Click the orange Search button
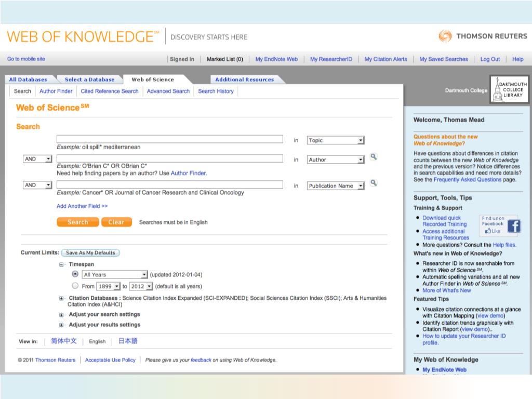Viewport: 532px width, 399px height. click(x=78, y=222)
